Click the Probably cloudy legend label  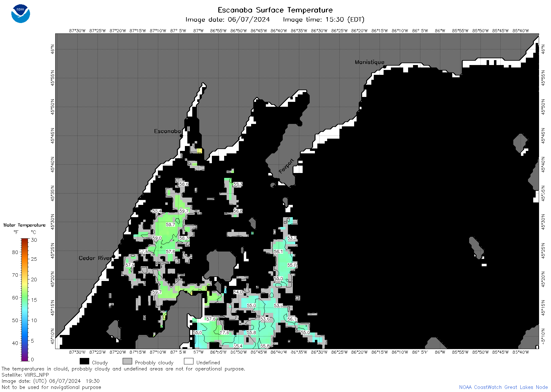point(154,363)
